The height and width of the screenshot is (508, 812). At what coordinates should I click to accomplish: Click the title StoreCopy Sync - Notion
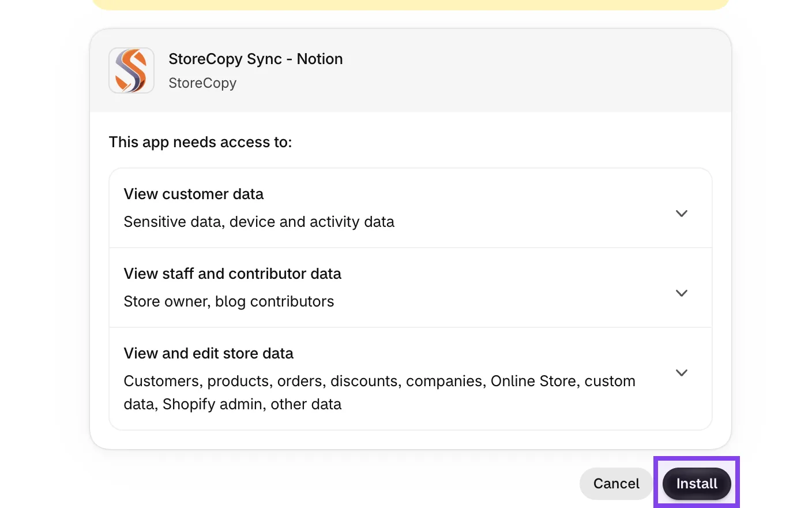coord(255,59)
